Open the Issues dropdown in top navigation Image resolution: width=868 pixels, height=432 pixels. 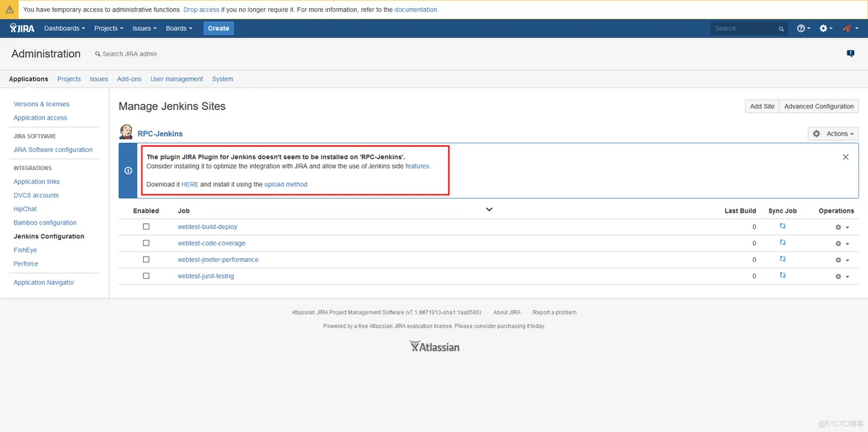[x=144, y=29]
